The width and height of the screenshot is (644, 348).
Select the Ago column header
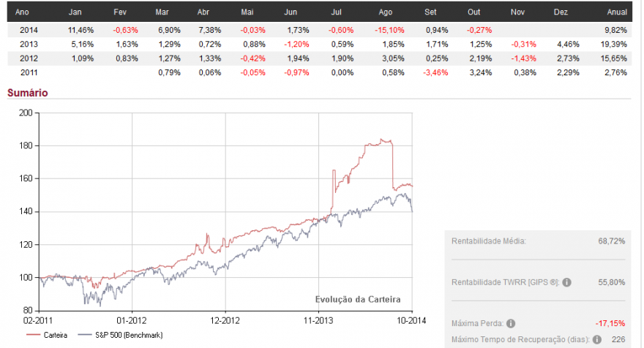[x=385, y=12]
